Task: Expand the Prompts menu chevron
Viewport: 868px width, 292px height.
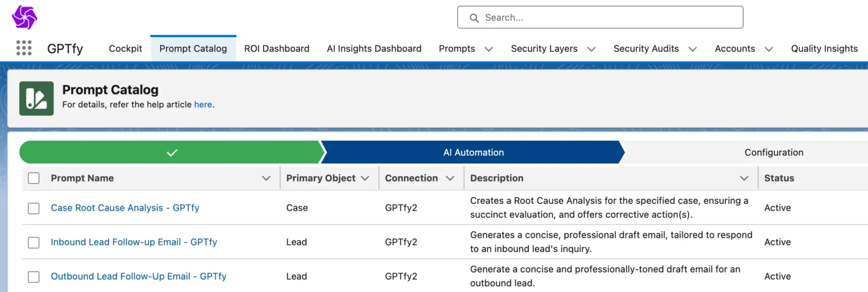Action: tap(489, 49)
